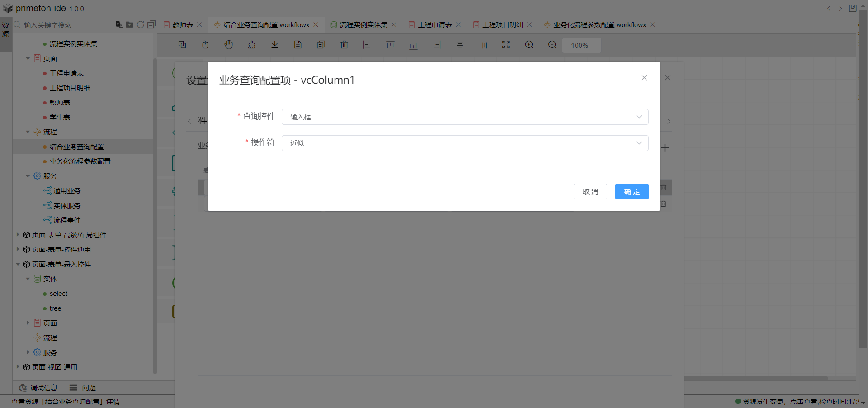Click the zoom in magnifier icon
The width and height of the screenshot is (868, 408).
coord(529,45)
